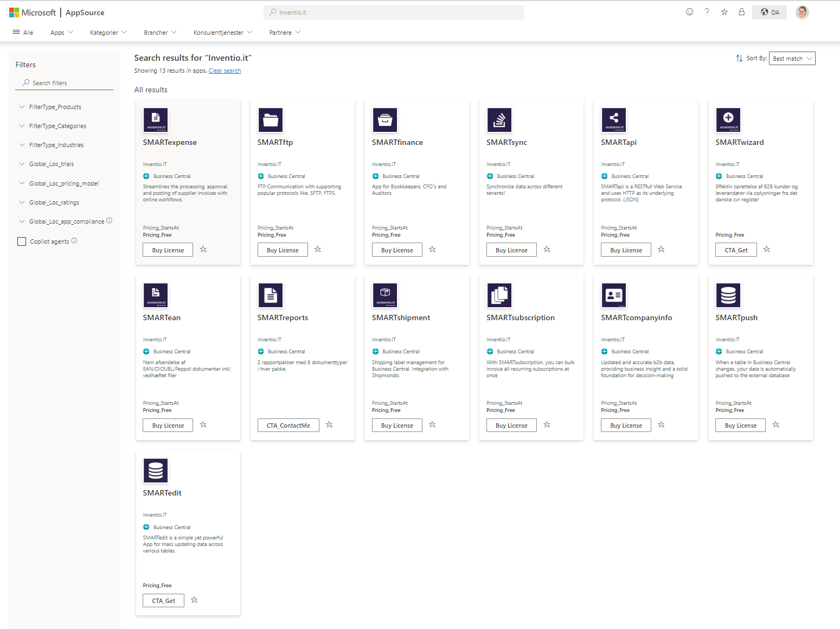Click the feedback smiley icon in header

tap(690, 12)
